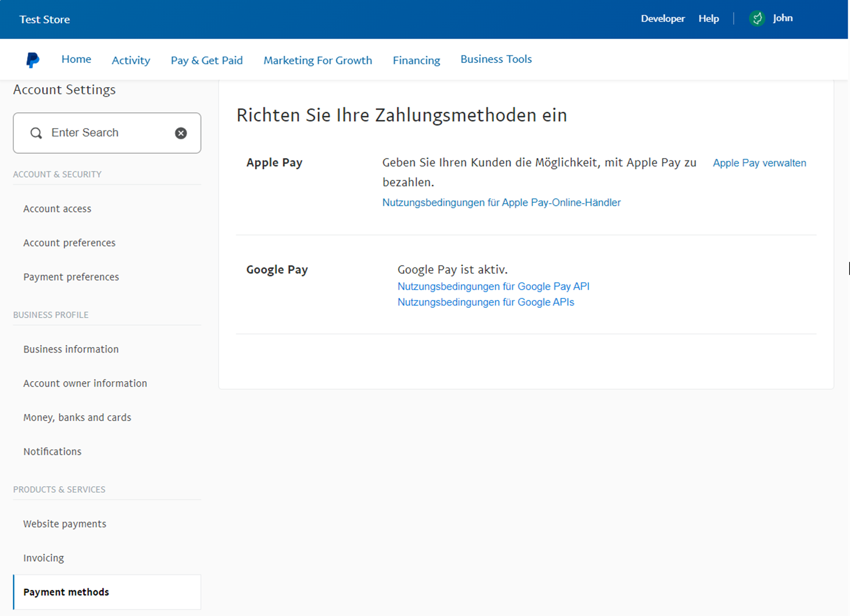Open Nutzungsbedingungen für Google APIs link
This screenshot has width=850, height=616.
[485, 302]
